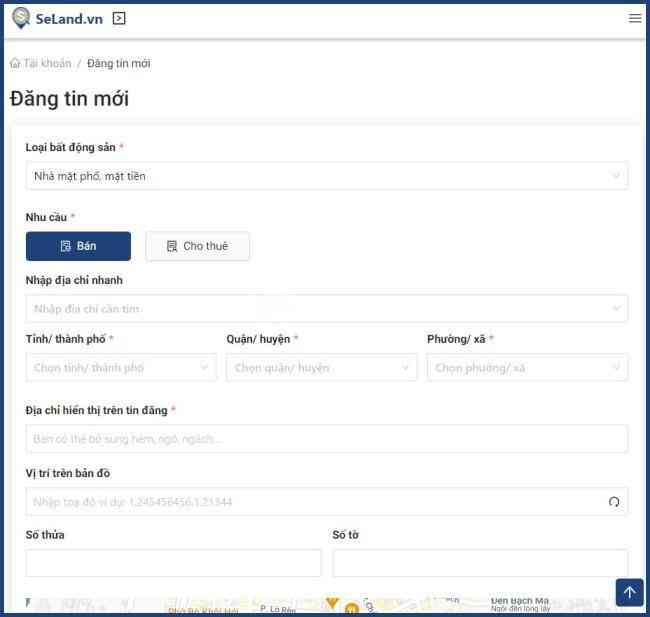
Task: Click the Số tờ input box
Action: 480,563
